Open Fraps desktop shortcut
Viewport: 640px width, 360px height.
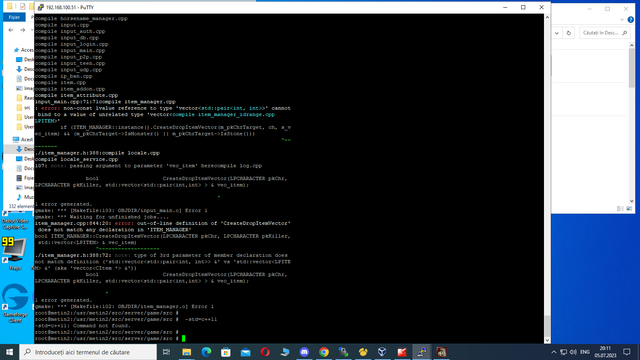(15, 253)
